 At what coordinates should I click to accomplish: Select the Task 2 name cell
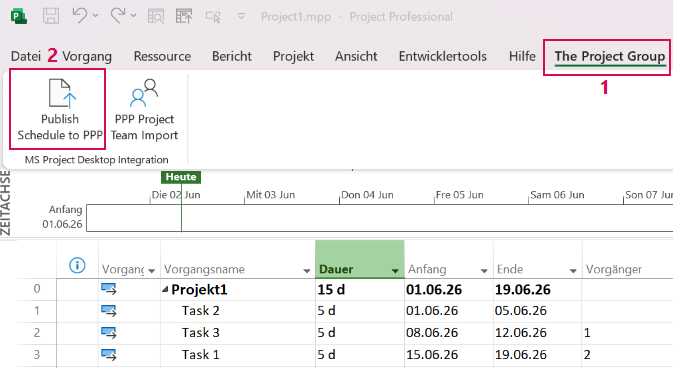238,311
